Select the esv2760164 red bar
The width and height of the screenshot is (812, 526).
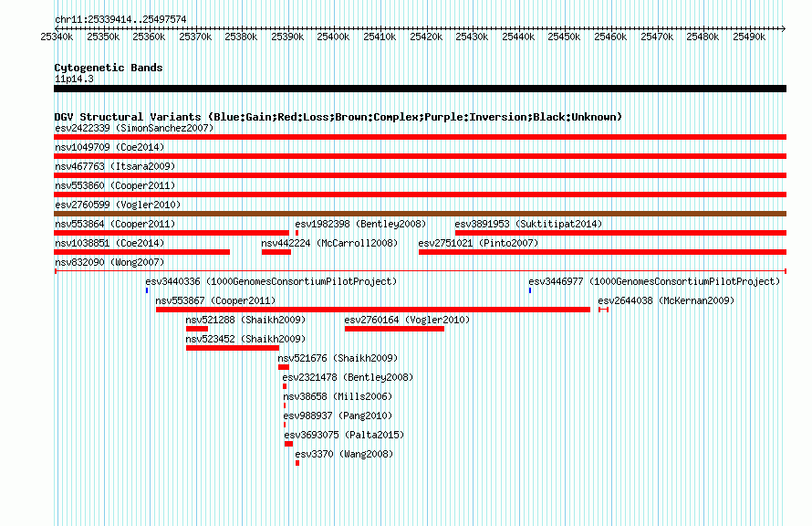(395, 329)
